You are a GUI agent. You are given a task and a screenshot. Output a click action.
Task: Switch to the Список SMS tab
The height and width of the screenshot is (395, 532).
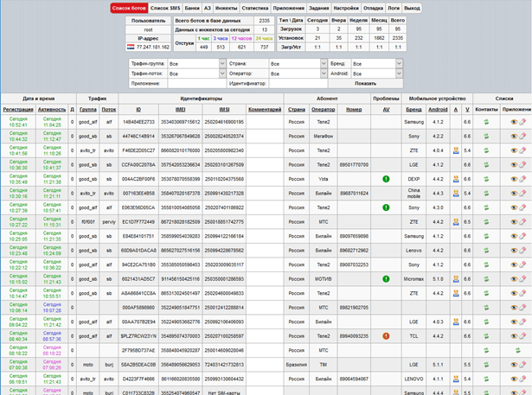(x=165, y=8)
